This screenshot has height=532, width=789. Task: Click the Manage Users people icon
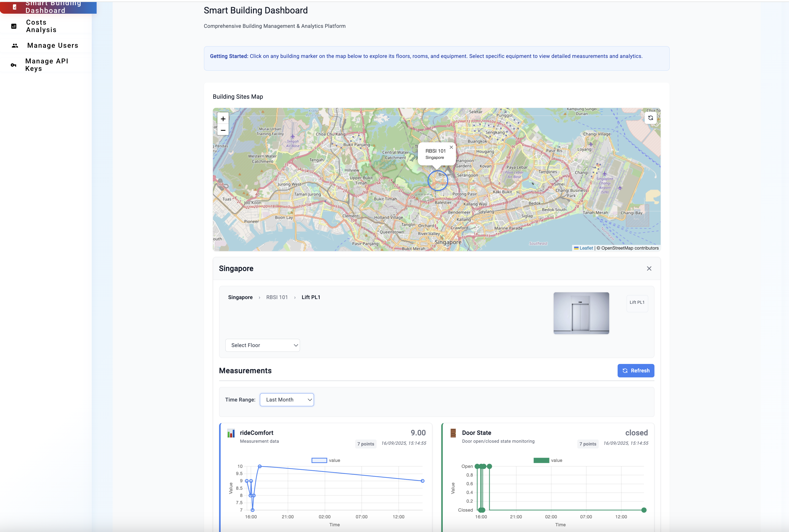point(15,45)
